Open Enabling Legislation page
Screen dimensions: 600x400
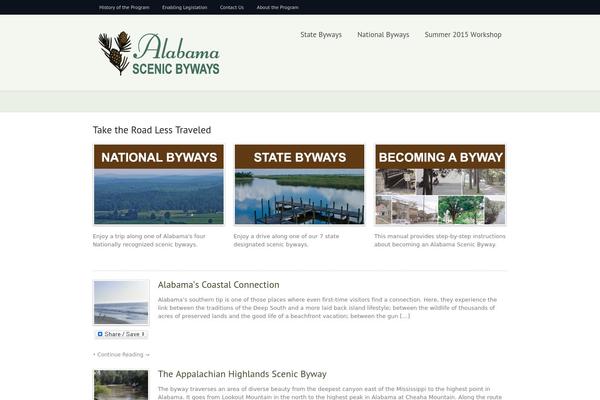184,7
